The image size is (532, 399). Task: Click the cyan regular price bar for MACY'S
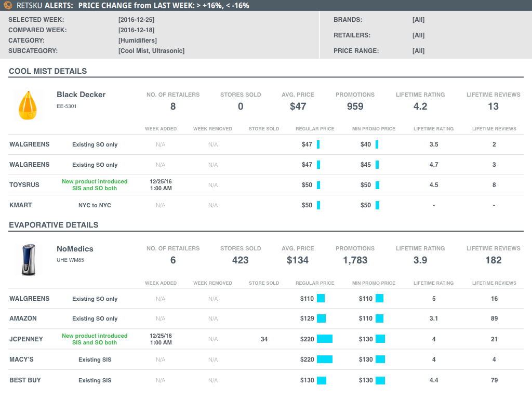tap(325, 360)
